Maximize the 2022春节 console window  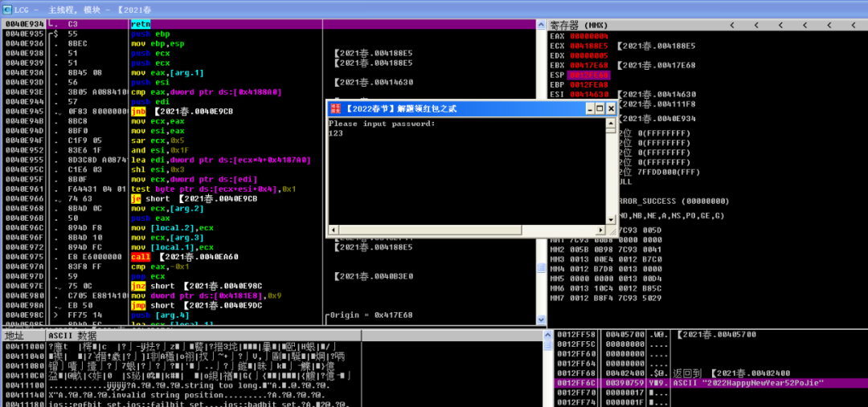point(600,108)
